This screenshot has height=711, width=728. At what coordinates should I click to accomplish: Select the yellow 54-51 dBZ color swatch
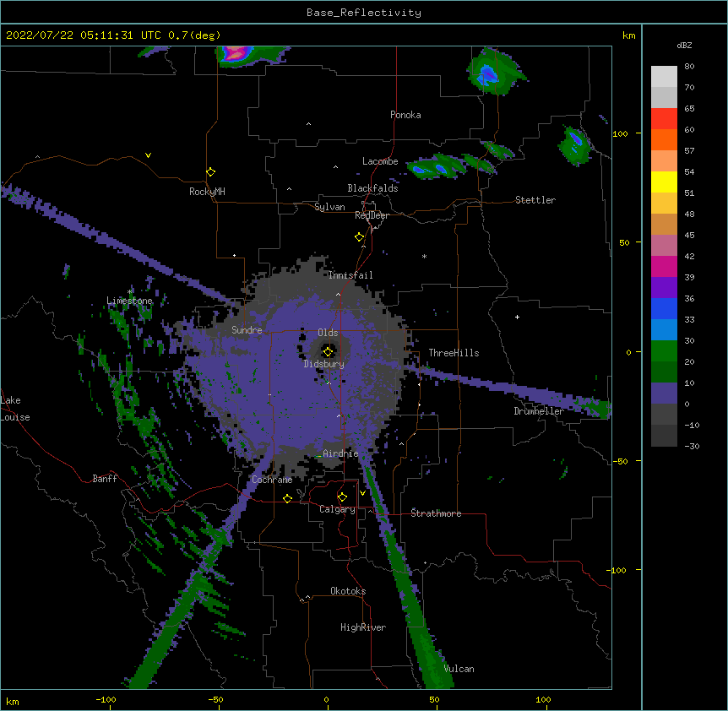[664, 182]
